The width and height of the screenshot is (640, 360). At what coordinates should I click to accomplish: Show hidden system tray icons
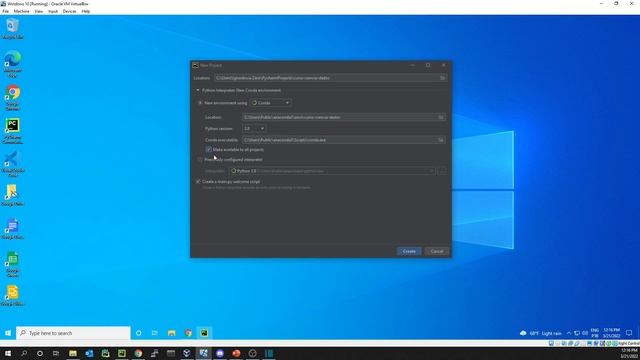pyautogui.click(x=569, y=333)
